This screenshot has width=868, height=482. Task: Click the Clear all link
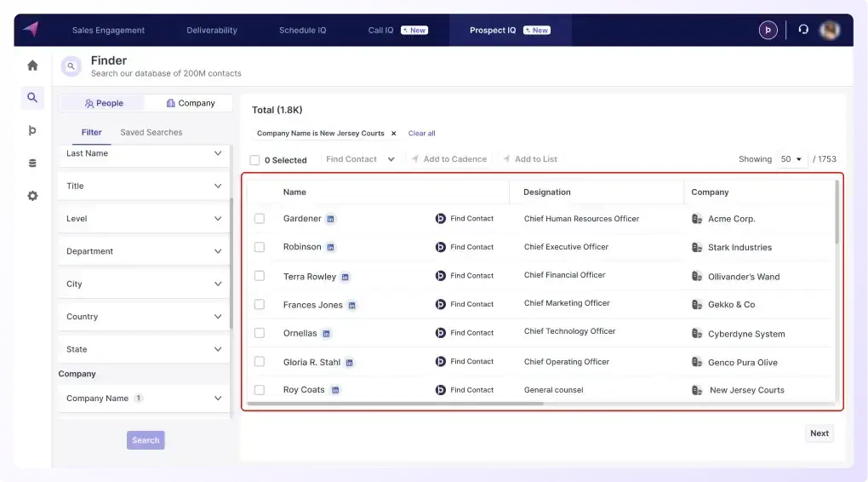tap(422, 134)
